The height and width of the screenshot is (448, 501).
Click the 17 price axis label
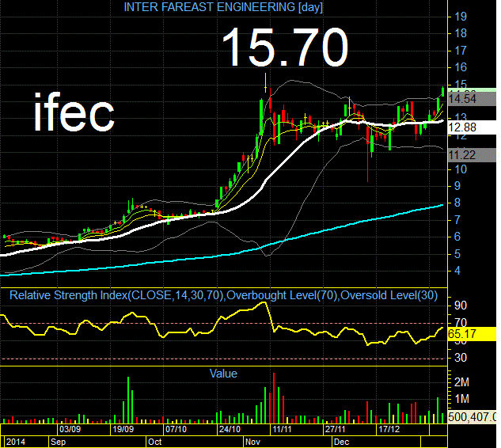click(x=461, y=51)
